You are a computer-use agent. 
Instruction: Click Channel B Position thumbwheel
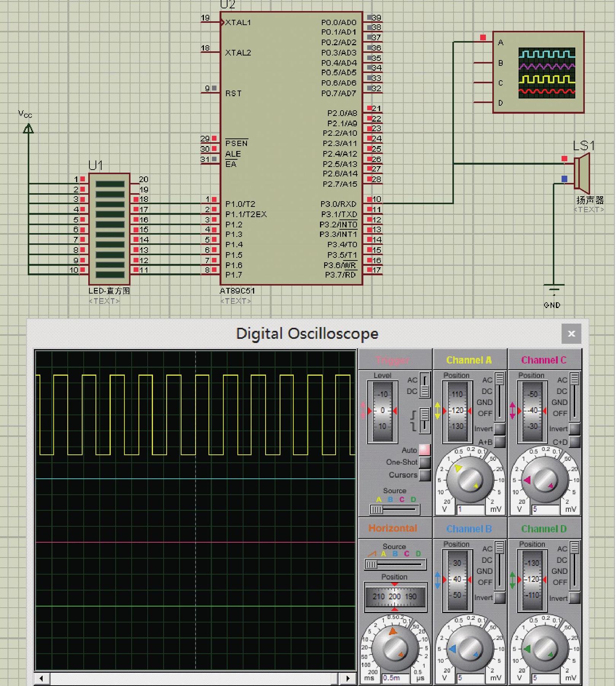click(457, 580)
